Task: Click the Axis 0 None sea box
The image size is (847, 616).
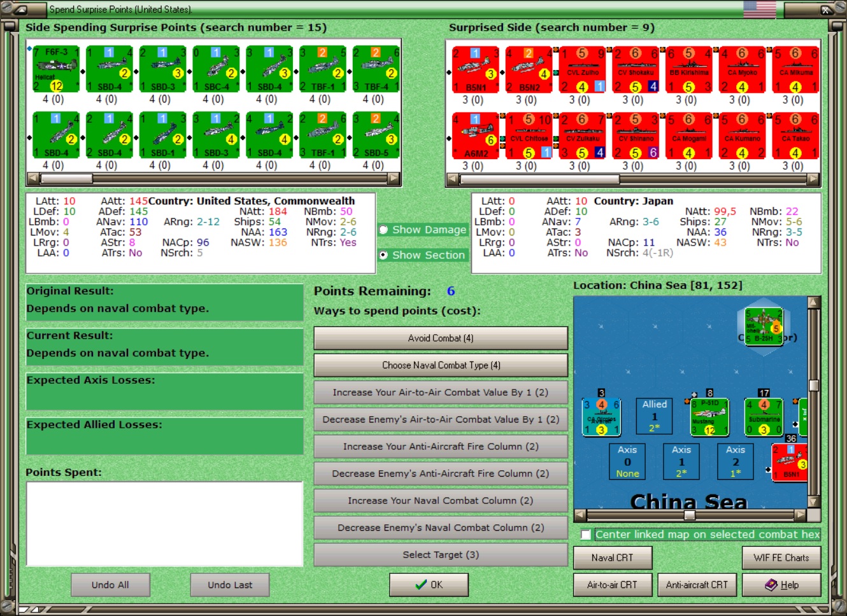Action: (627, 461)
